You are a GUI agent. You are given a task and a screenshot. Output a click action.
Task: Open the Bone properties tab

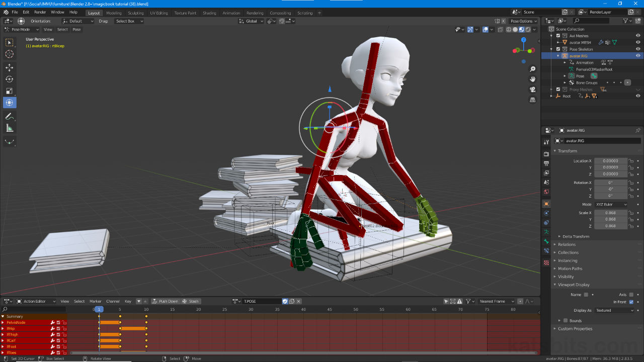[546, 241]
